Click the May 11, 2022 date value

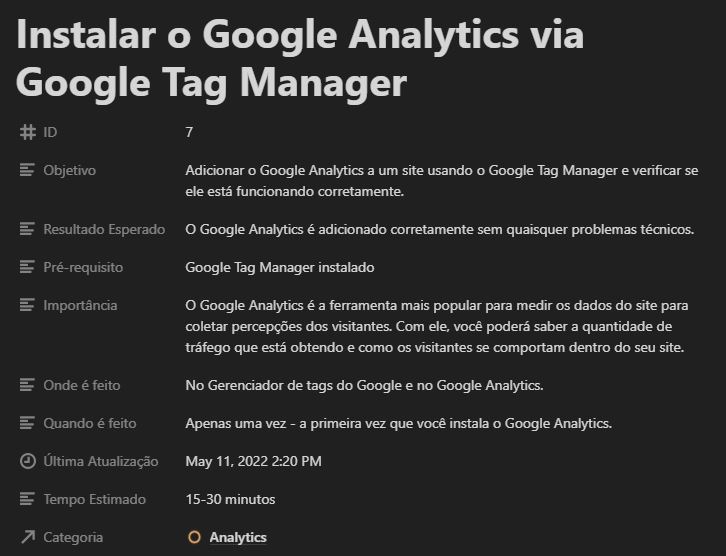pyautogui.click(x=253, y=461)
